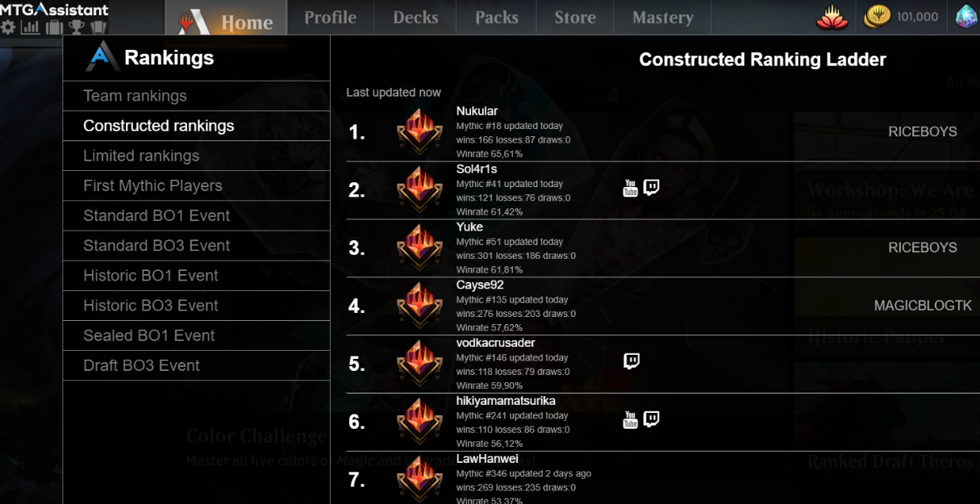Open Sol4r1s's YouTube channel icon

point(631,188)
